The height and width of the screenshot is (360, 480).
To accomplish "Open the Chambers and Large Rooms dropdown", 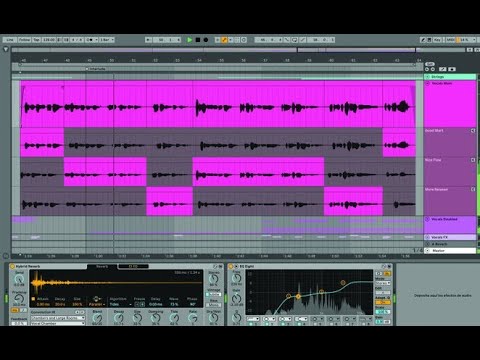I will click(58, 318).
